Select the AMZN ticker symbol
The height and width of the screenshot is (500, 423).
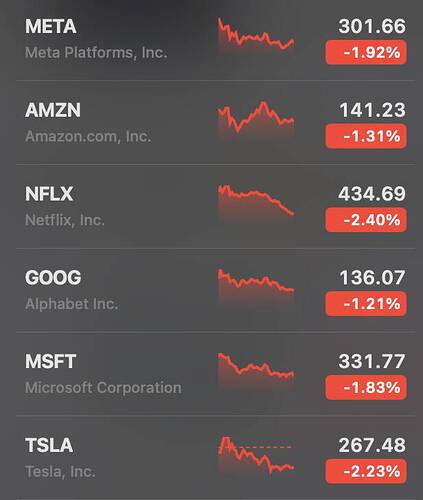click(x=53, y=110)
